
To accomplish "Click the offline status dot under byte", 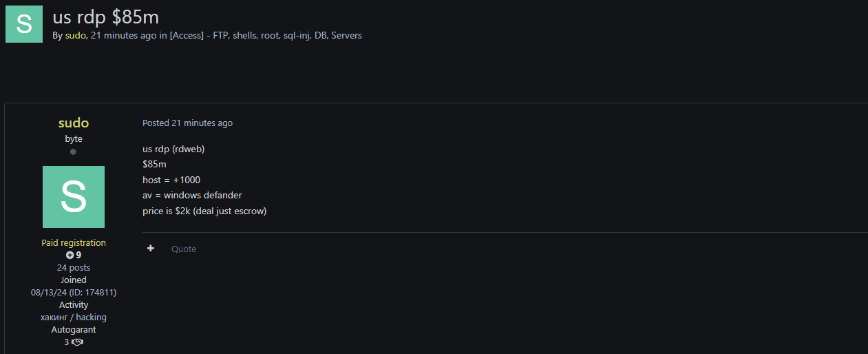I will [73, 152].
